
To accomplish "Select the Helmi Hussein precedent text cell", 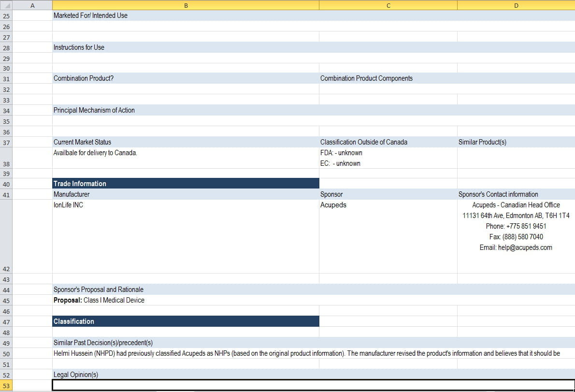I will pyautogui.click(x=186, y=353).
